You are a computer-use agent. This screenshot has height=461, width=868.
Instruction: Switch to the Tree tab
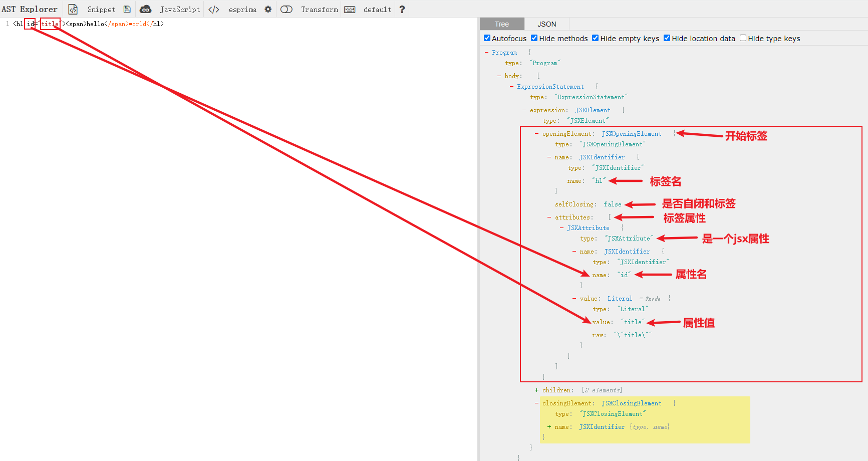click(x=502, y=24)
